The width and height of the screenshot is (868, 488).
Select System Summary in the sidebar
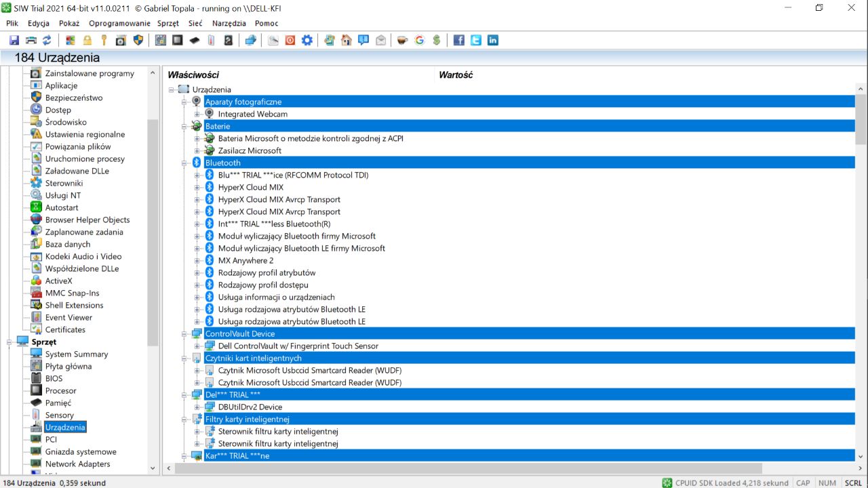77,354
